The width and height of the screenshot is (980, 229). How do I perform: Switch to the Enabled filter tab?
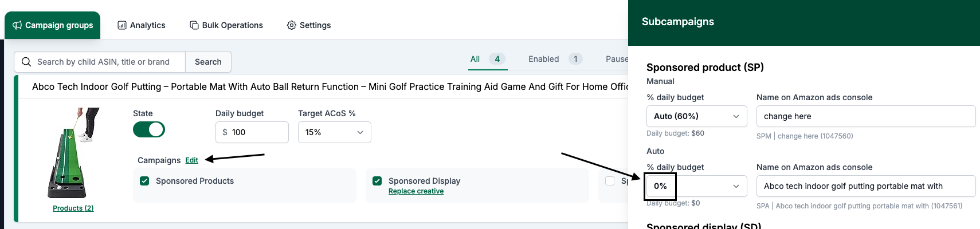tap(543, 59)
